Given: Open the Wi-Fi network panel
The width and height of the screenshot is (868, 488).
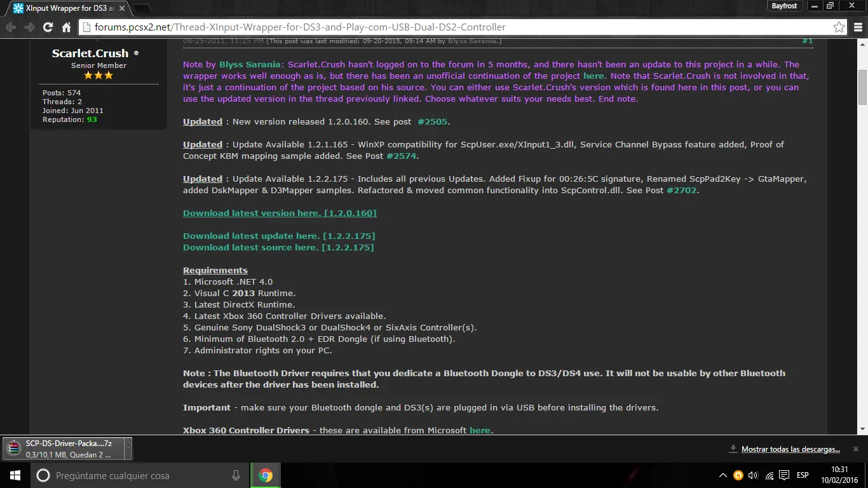Looking at the screenshot, I should tap(770, 475).
